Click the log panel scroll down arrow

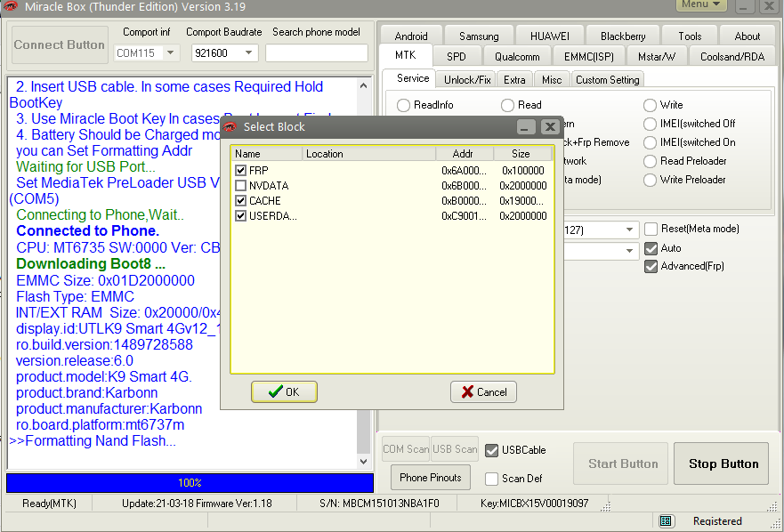pyautogui.click(x=363, y=461)
